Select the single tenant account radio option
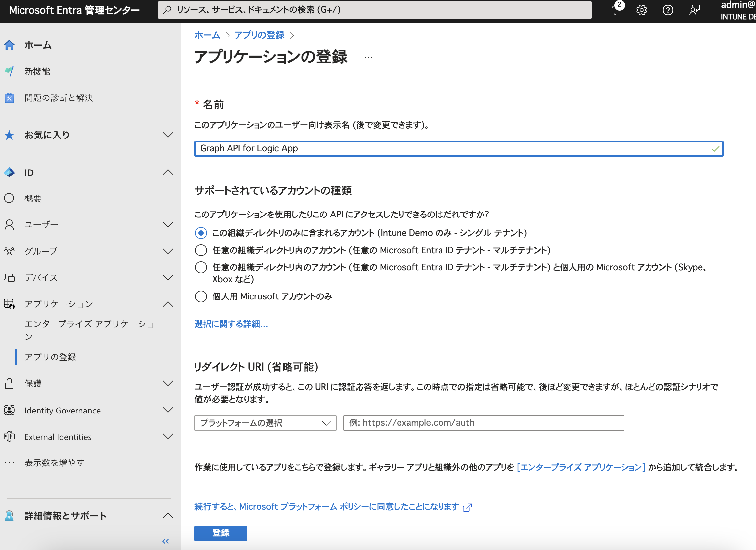Viewport: 756px width, 550px height. tap(201, 233)
